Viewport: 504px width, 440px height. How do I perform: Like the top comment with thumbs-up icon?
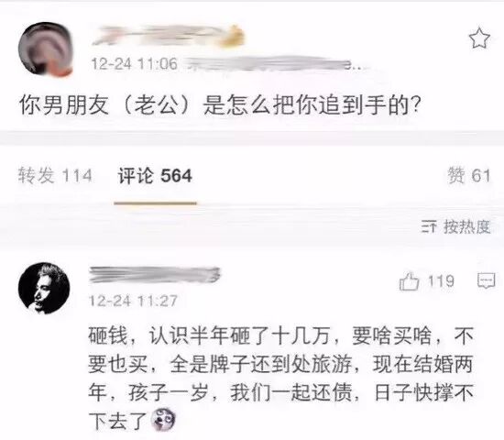pos(409,281)
